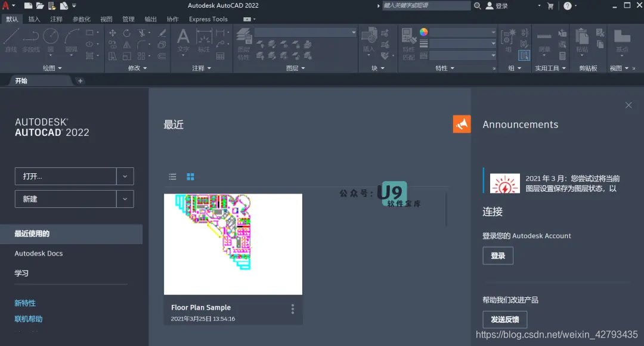Select the Ellipse tool in draw panel
This screenshot has height=346, width=644.
pyautogui.click(x=89, y=44)
